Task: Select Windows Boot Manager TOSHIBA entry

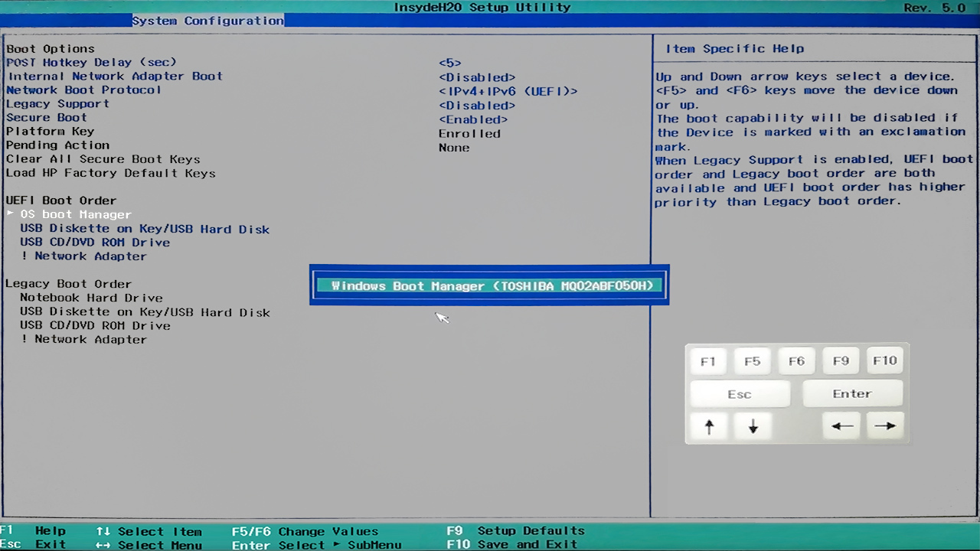Action: point(492,286)
